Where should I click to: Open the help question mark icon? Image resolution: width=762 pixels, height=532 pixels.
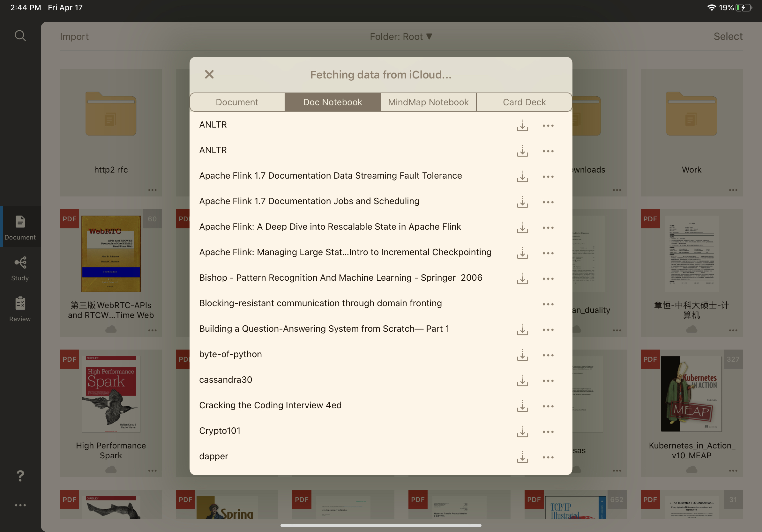20,476
